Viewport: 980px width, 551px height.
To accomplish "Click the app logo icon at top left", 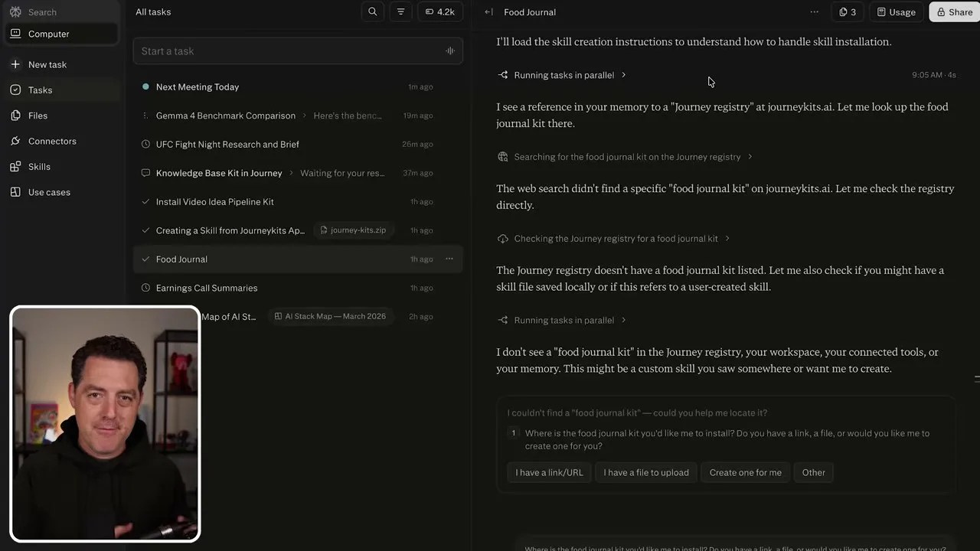I will 15,11.
